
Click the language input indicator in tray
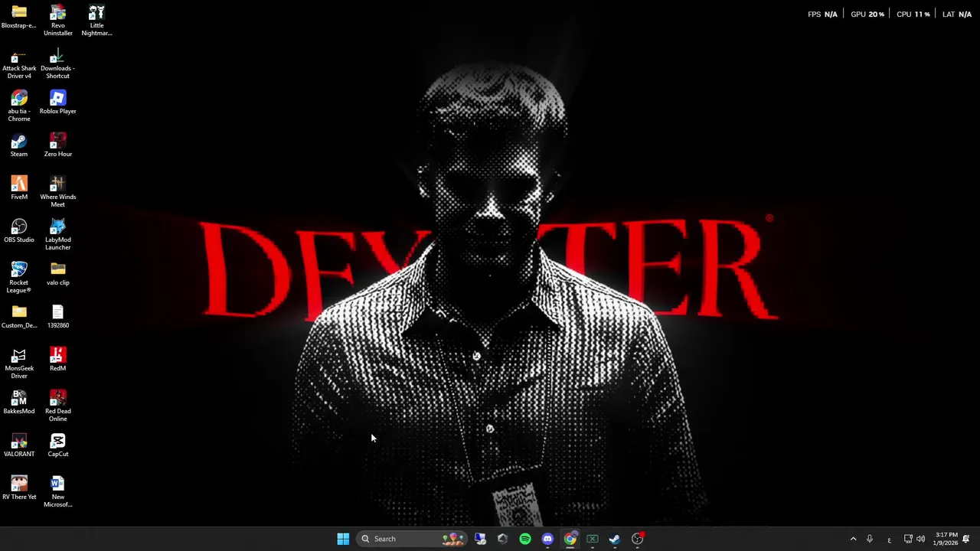[889, 540]
